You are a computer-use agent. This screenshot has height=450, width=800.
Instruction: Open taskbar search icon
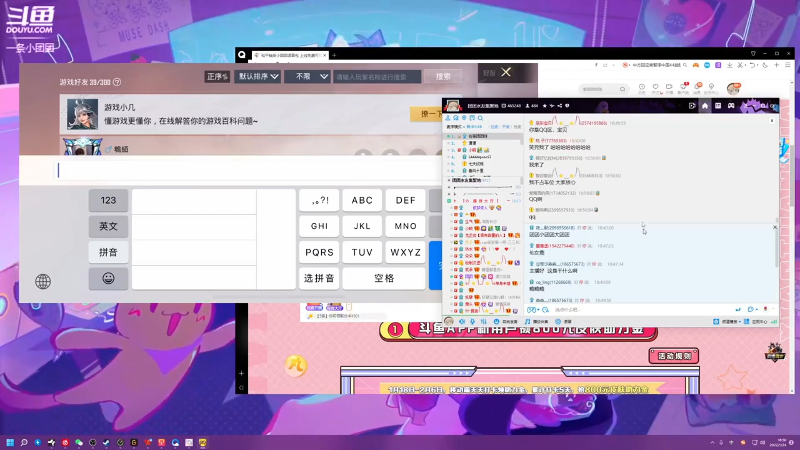pyautogui.click(x=23, y=442)
